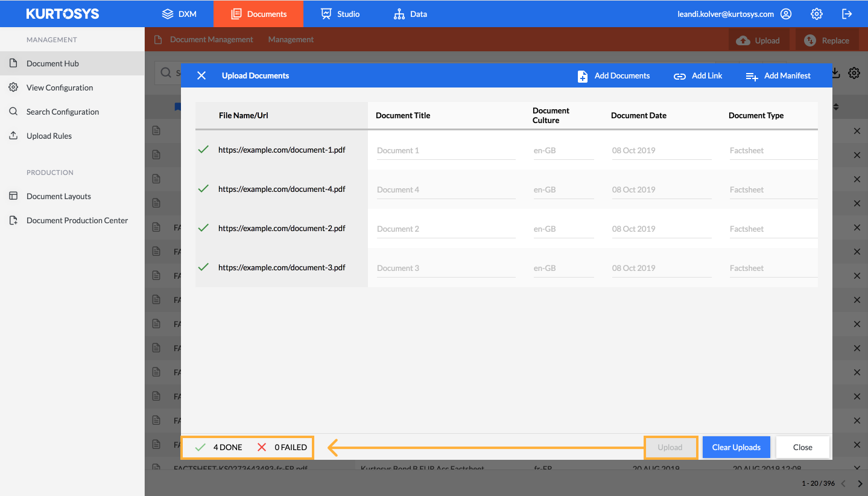This screenshot has width=868, height=496.
Task: Click the https://example.com/document-1.pdf file name
Action: 282,150
